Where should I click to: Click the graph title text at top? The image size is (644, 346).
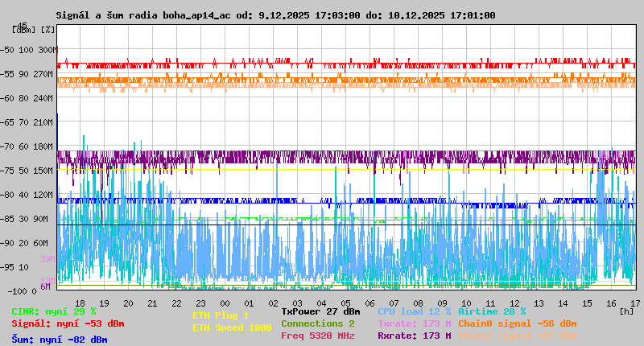pyautogui.click(x=275, y=15)
